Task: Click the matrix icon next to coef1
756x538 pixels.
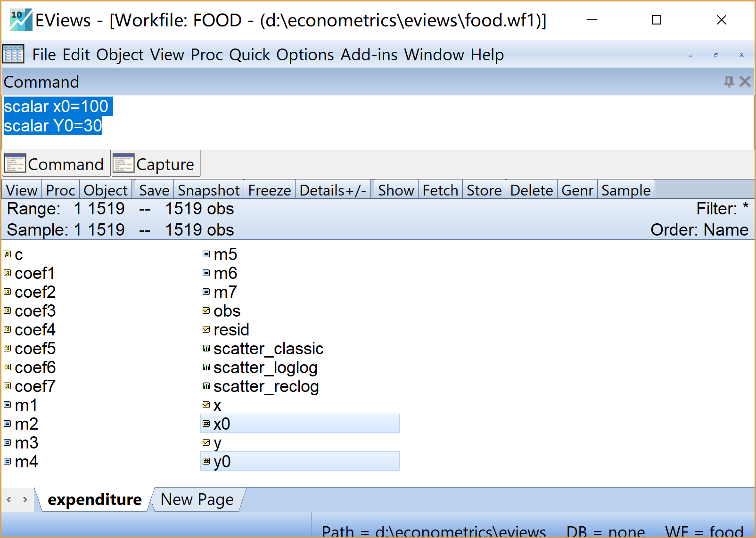Action: [8, 273]
